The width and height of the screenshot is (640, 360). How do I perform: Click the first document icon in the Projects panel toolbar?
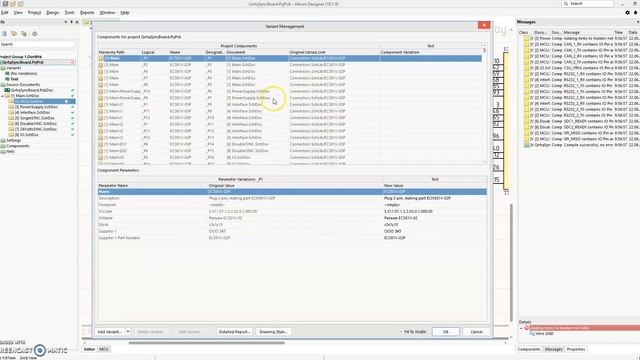4,34
